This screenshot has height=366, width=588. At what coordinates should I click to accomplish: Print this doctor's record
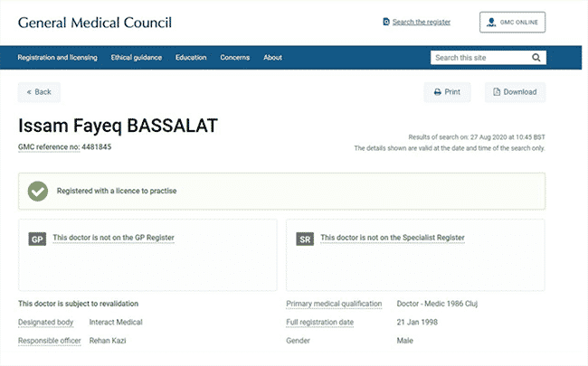[x=448, y=92]
